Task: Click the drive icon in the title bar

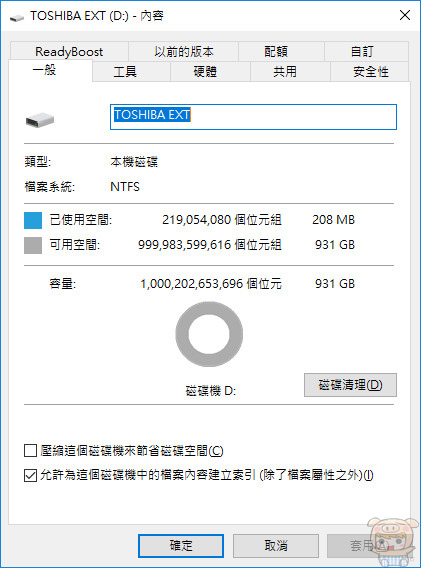Action: (16, 17)
